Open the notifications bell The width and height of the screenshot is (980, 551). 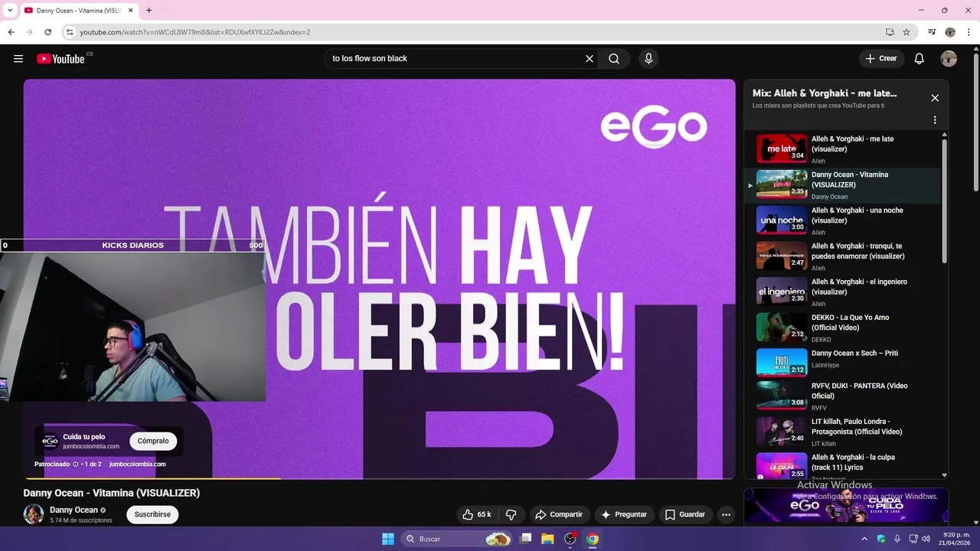point(920,59)
